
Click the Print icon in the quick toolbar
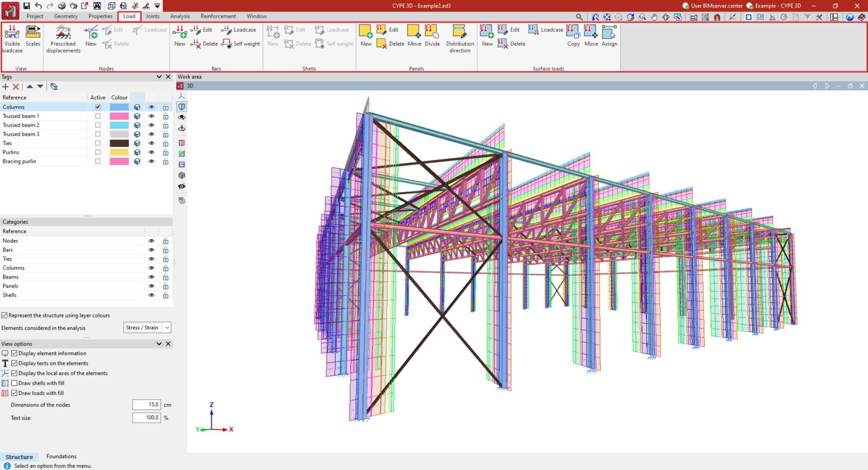(x=62, y=5)
